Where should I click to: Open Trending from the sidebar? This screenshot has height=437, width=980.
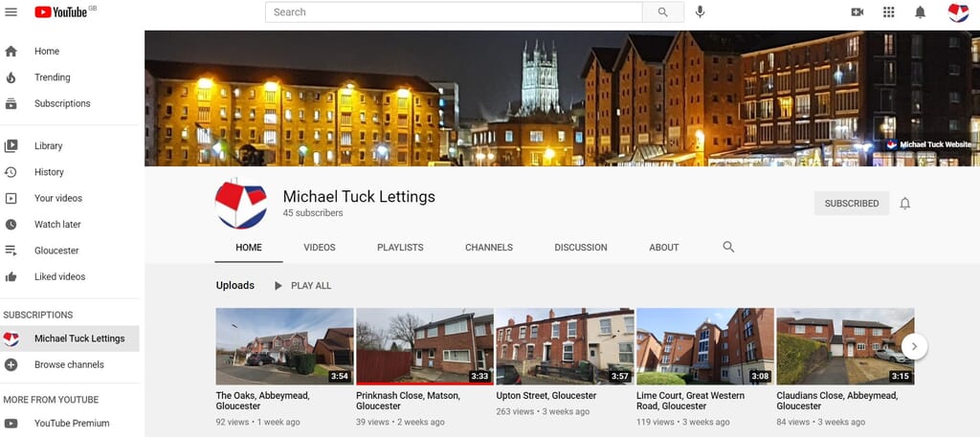[69, 77]
